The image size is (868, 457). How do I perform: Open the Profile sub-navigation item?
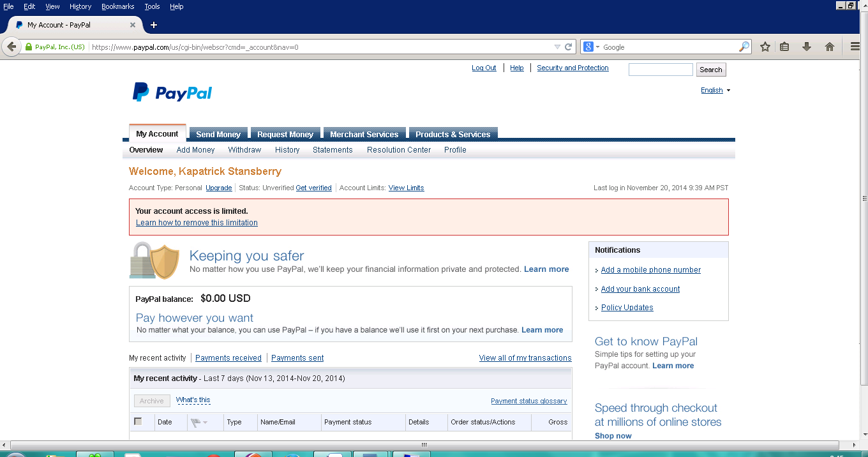pos(455,150)
